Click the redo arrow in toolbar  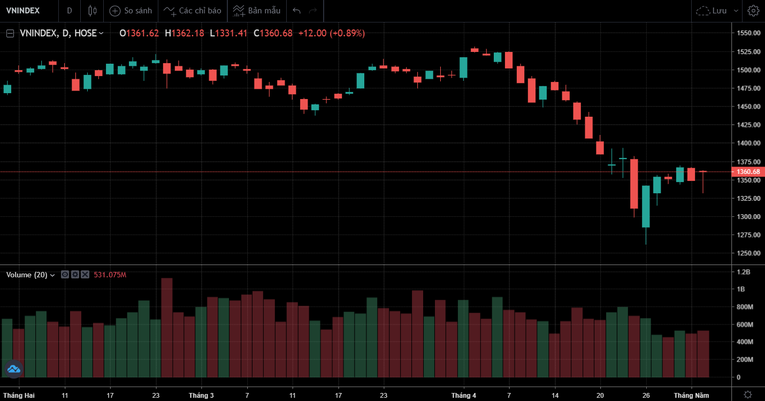coord(314,11)
